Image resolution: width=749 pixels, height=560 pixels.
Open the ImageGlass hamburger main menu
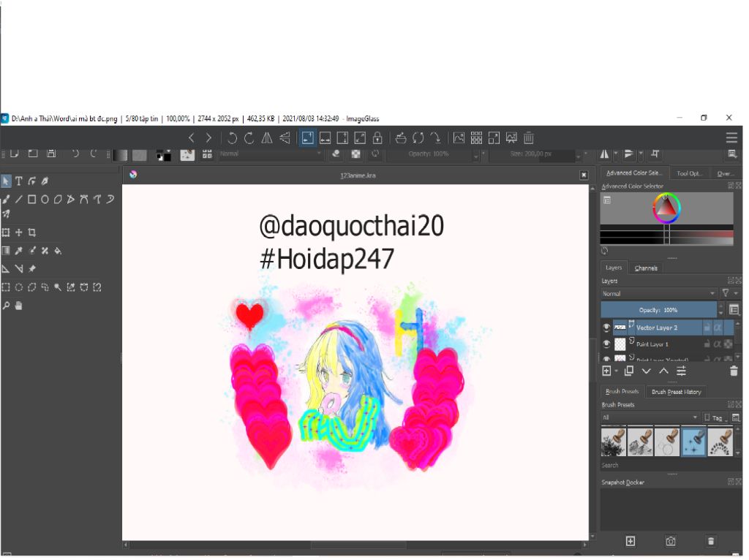click(x=732, y=138)
